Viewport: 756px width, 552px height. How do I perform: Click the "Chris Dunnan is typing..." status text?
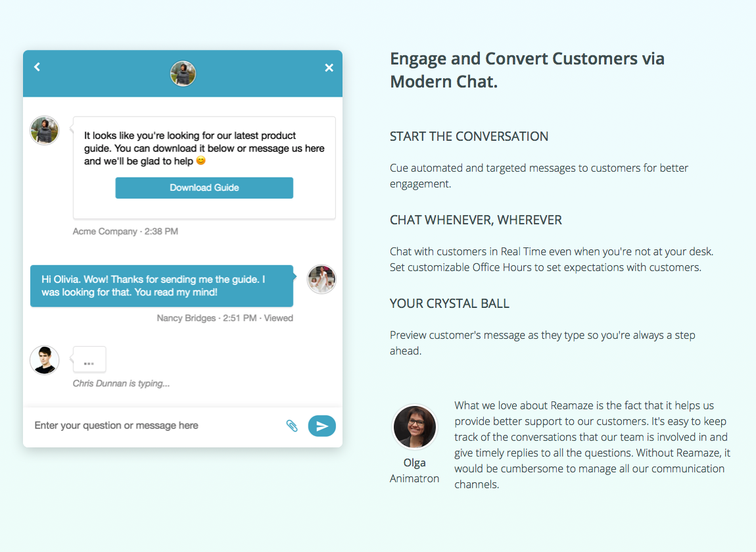[x=121, y=384]
